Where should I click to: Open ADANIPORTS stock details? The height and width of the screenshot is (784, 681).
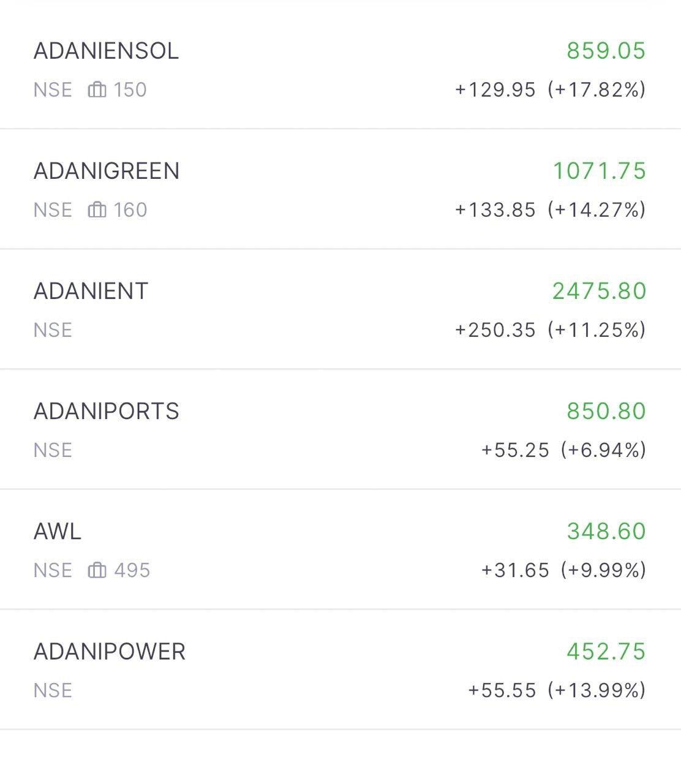[340, 429]
